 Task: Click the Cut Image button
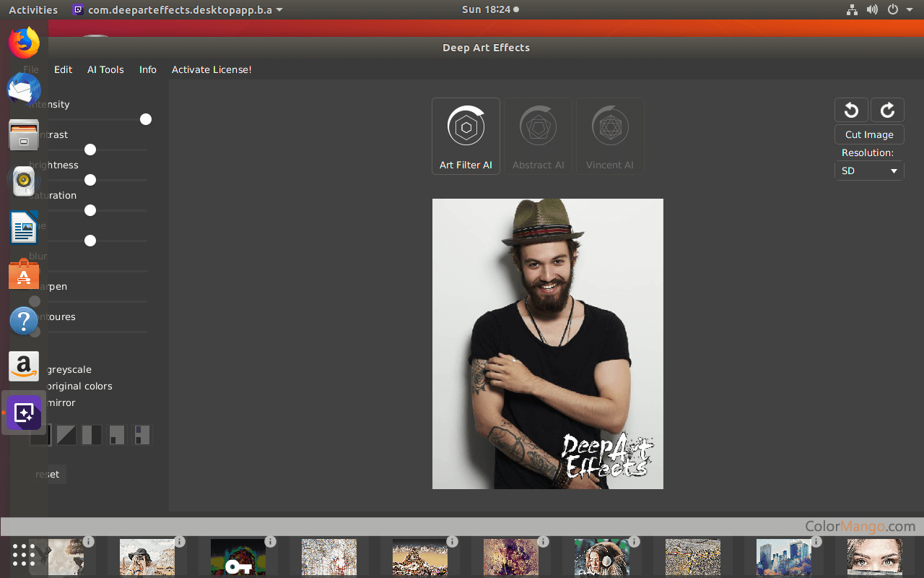869,134
